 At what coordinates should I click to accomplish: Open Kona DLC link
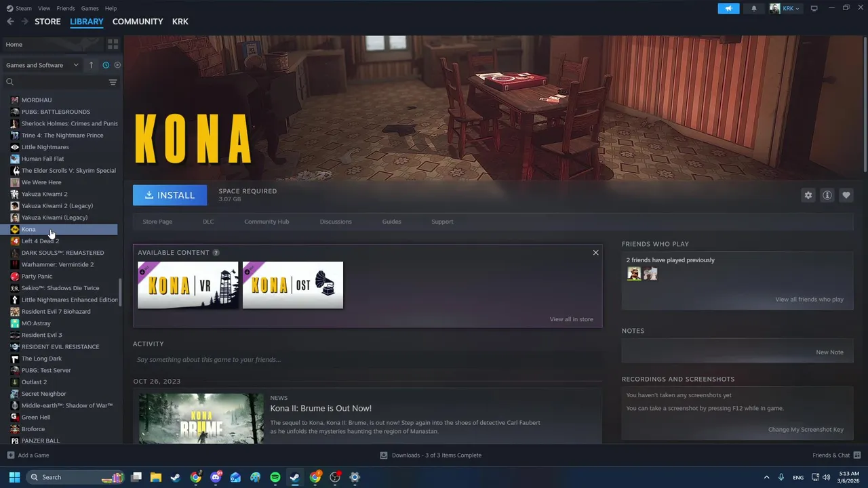pos(208,222)
